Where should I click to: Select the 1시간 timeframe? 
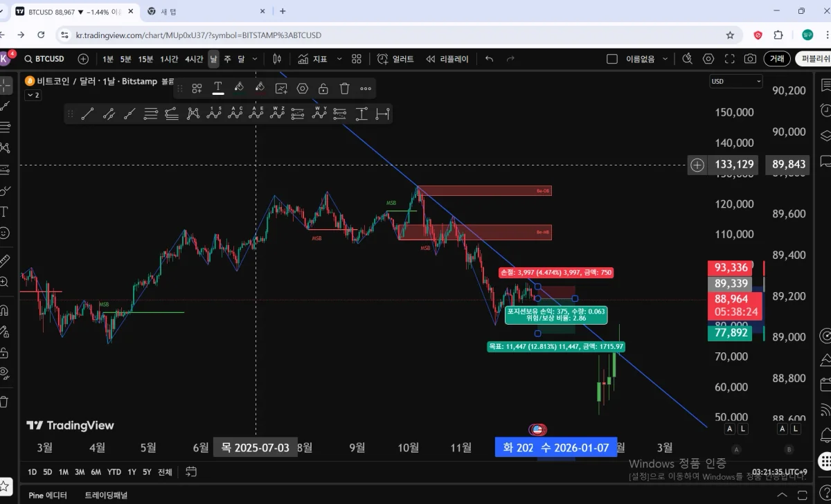[169, 59]
